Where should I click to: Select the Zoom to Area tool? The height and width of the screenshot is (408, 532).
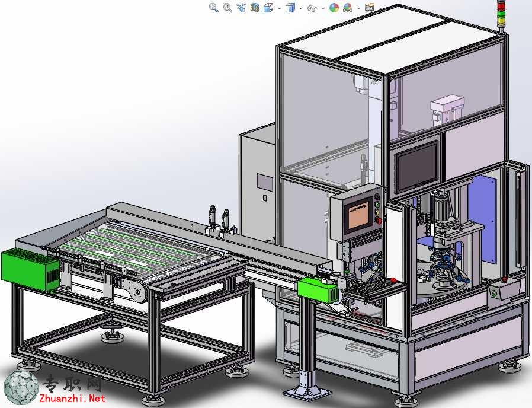(227, 8)
